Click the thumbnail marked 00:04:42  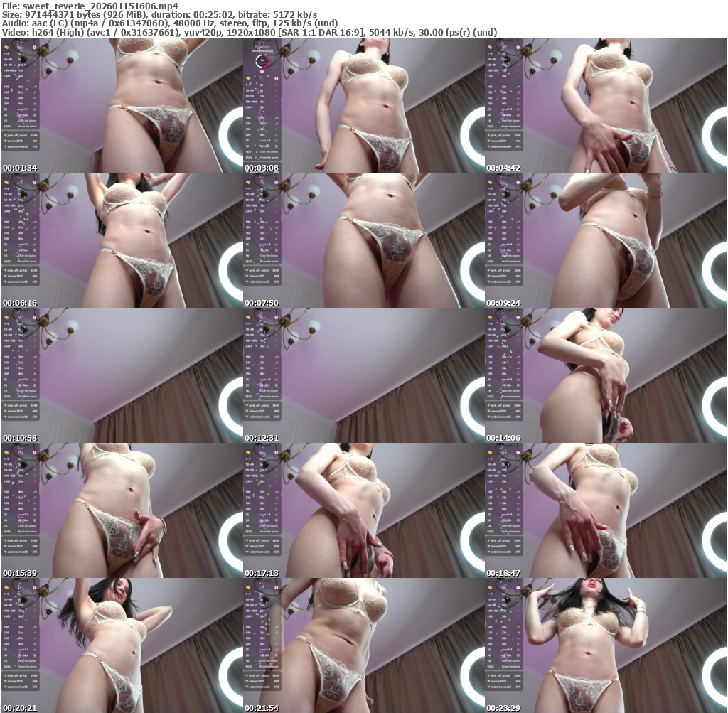tap(606, 105)
